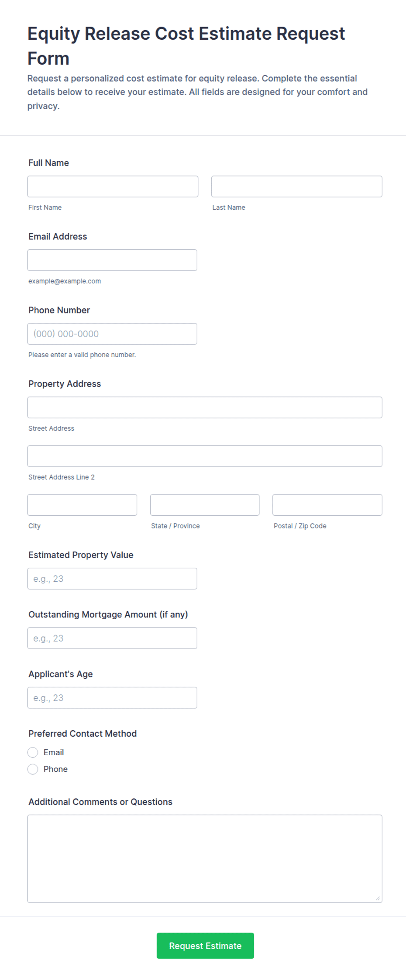Click the Street Address Line 2 field

[205, 456]
